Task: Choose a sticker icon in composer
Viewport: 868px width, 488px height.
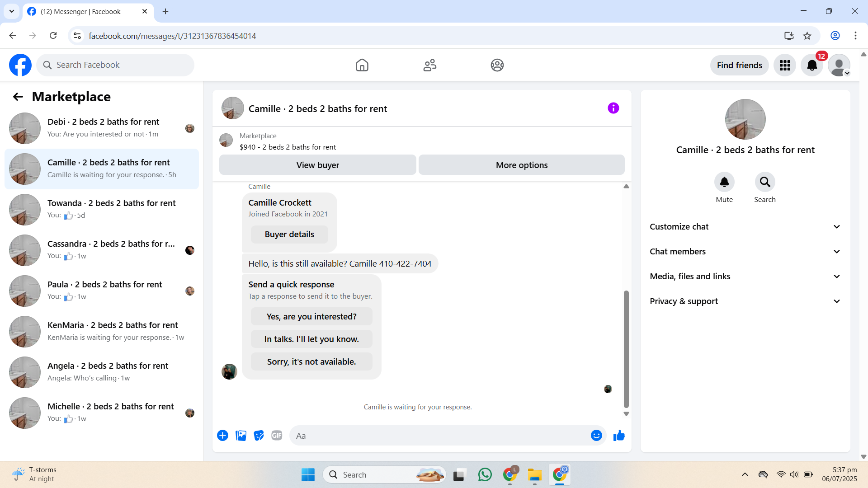Action: coord(259,435)
